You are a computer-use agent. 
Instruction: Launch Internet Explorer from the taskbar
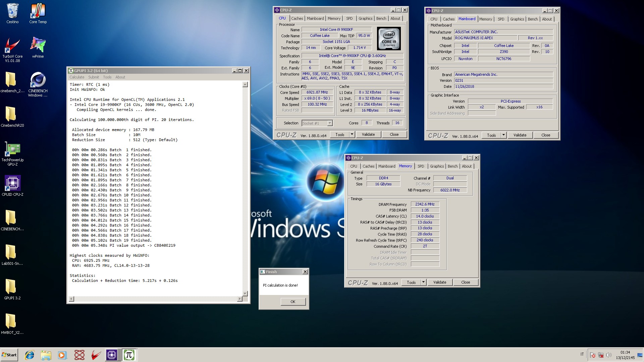pos(30,355)
